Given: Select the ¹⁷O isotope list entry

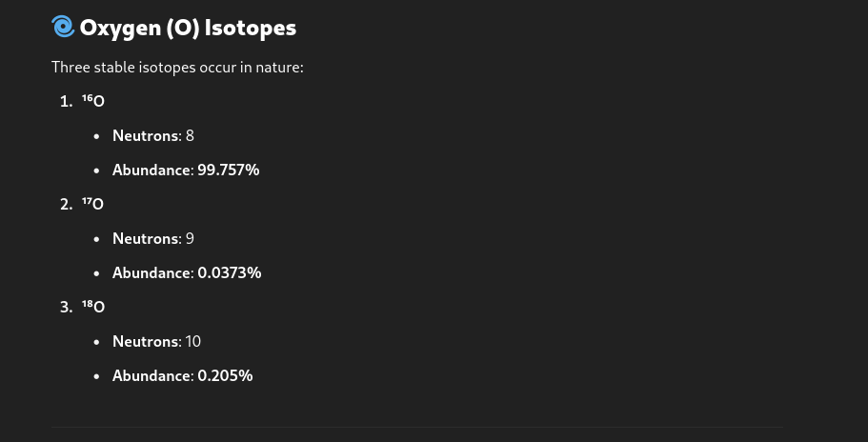Looking at the screenshot, I should (93, 205).
